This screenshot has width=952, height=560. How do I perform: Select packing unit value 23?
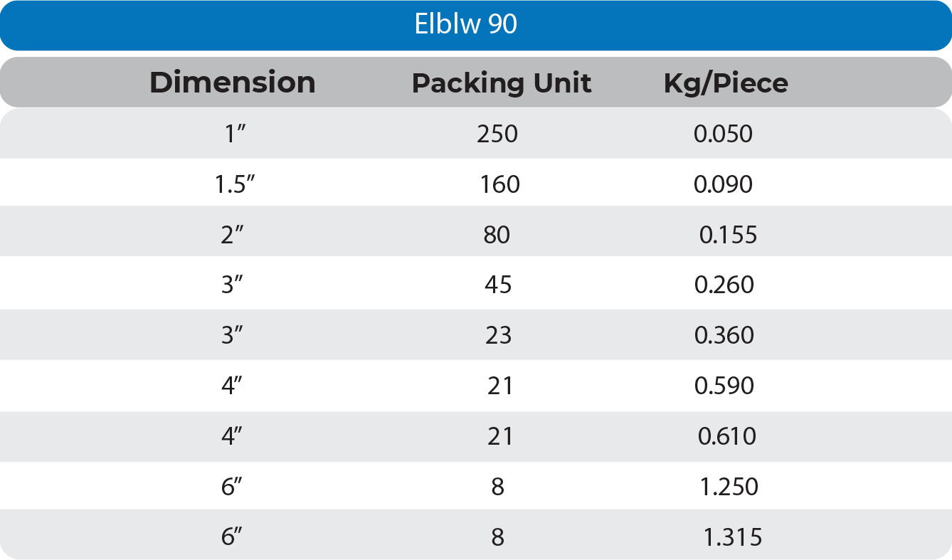point(498,335)
